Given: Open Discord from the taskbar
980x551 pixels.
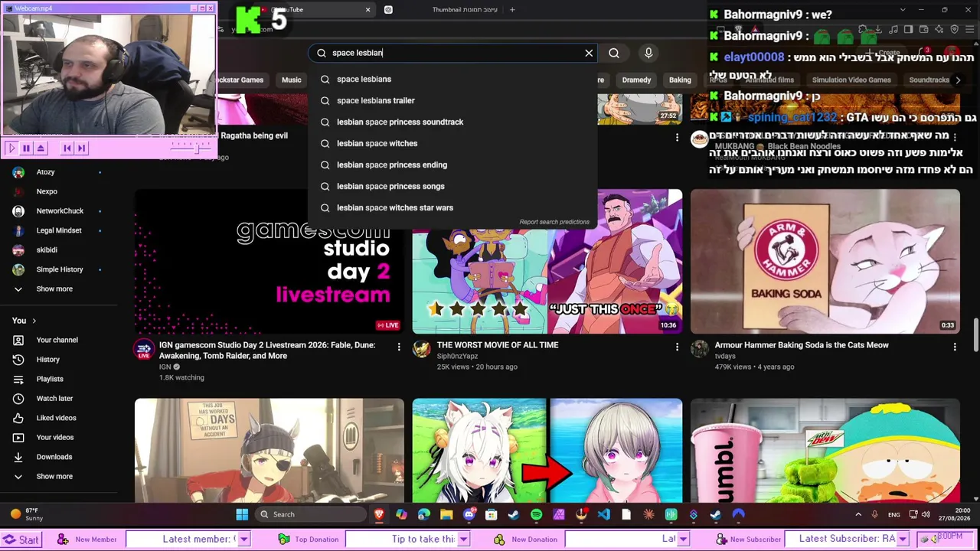Looking at the screenshot, I should (x=469, y=514).
